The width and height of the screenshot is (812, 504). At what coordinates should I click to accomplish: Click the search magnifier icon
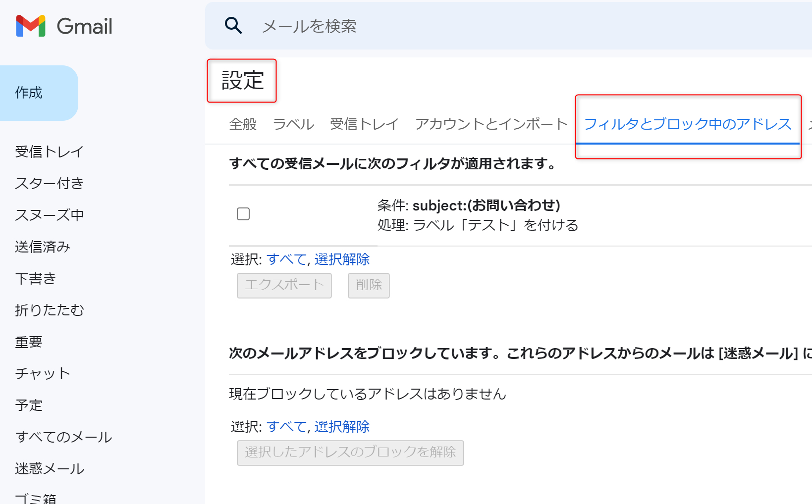[x=233, y=25]
